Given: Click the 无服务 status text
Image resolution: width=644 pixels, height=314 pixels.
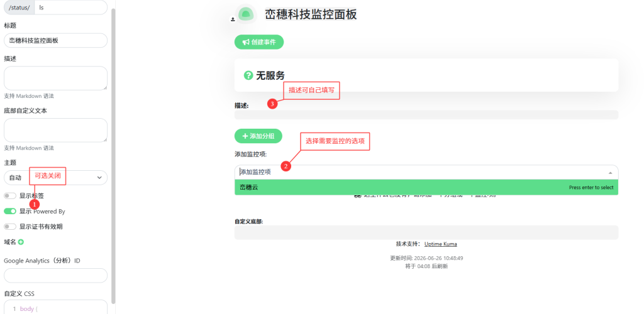Looking at the screenshot, I should pyautogui.click(x=270, y=75).
